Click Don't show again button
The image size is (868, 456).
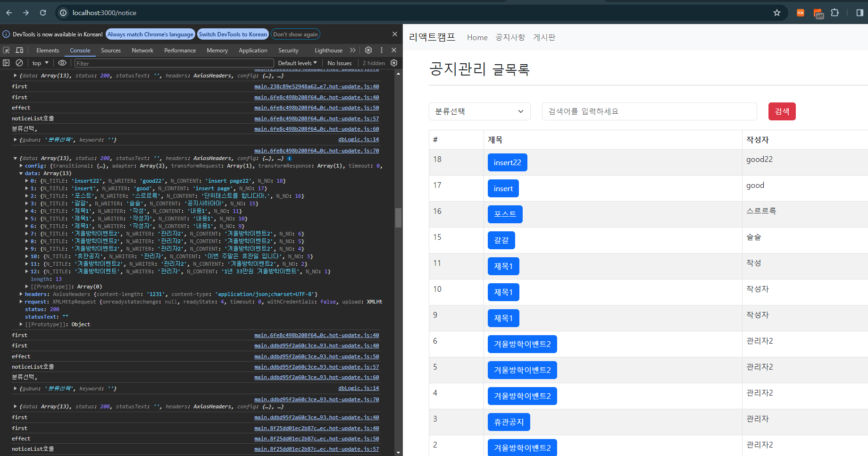(295, 34)
